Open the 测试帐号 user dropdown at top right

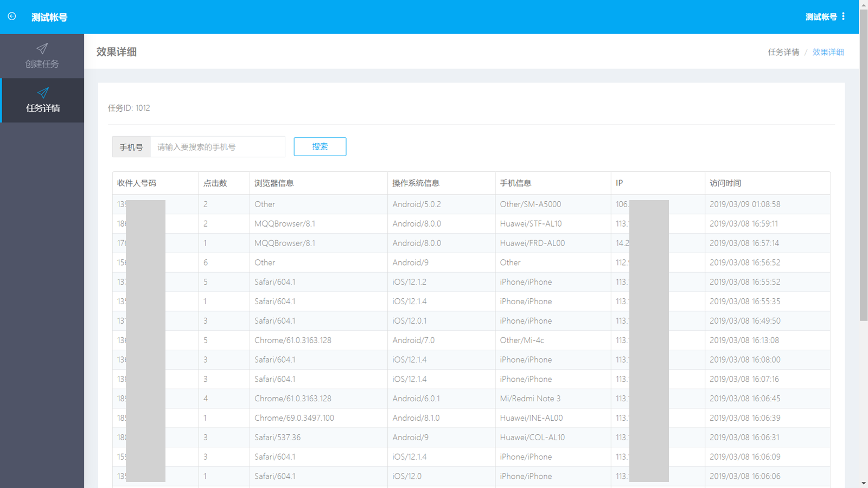click(x=821, y=17)
